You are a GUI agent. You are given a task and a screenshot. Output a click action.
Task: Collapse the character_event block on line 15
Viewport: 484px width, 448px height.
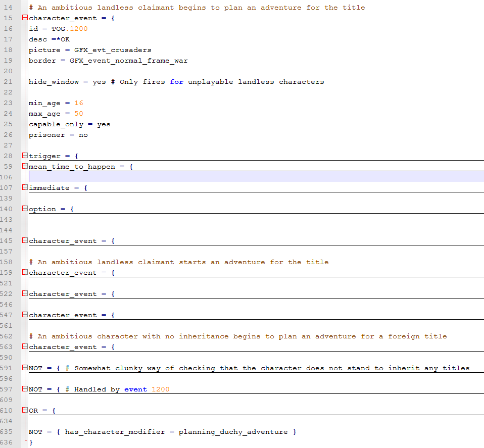click(x=25, y=18)
